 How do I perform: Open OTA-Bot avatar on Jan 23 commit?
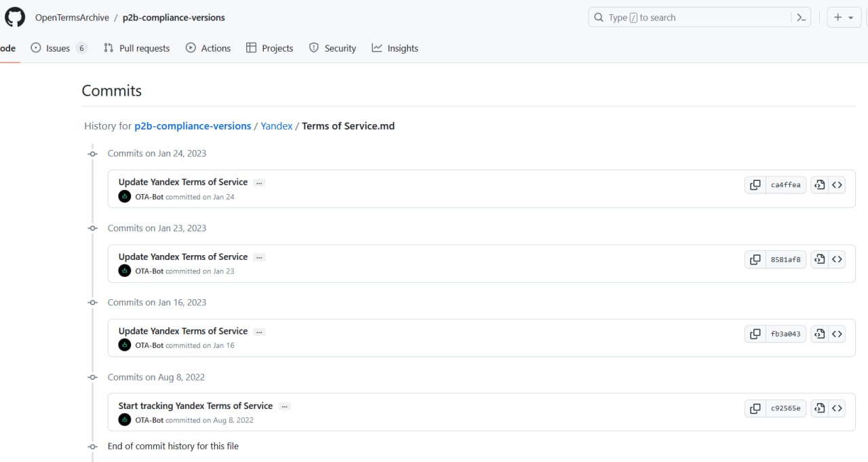(125, 271)
